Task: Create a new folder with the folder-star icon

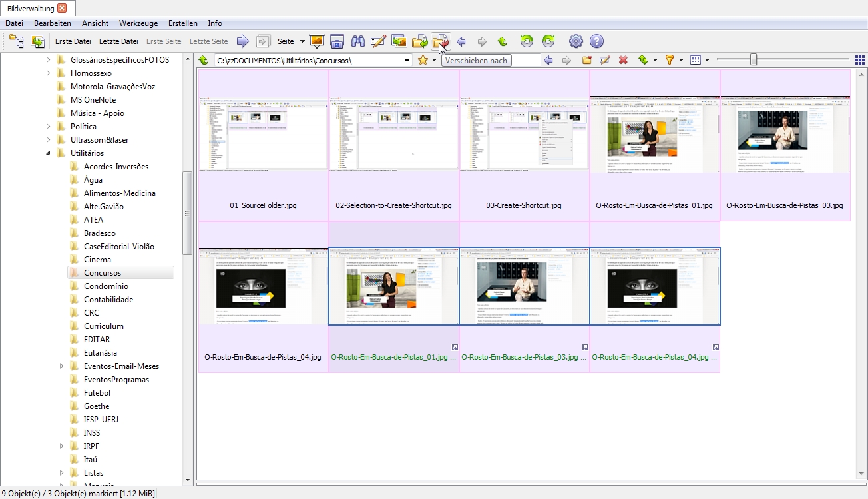Action: point(587,60)
